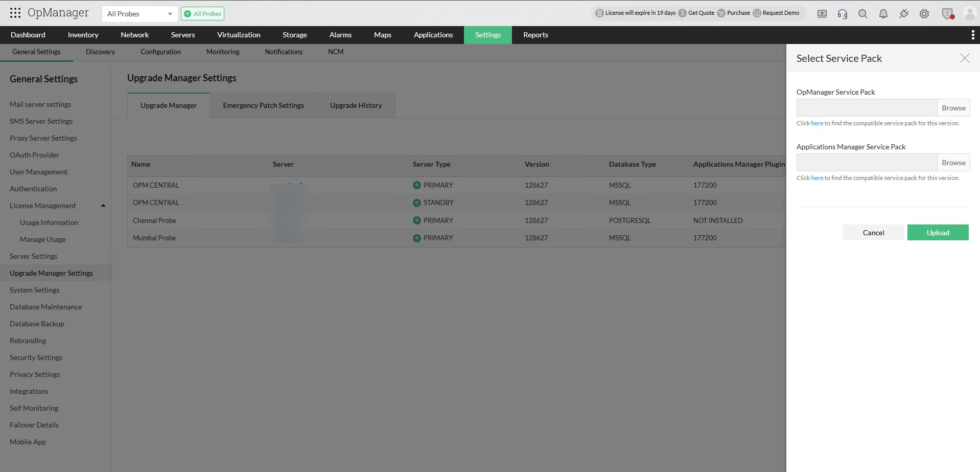Open the user profile avatar
This screenshot has width=980, height=472.
(x=970, y=14)
